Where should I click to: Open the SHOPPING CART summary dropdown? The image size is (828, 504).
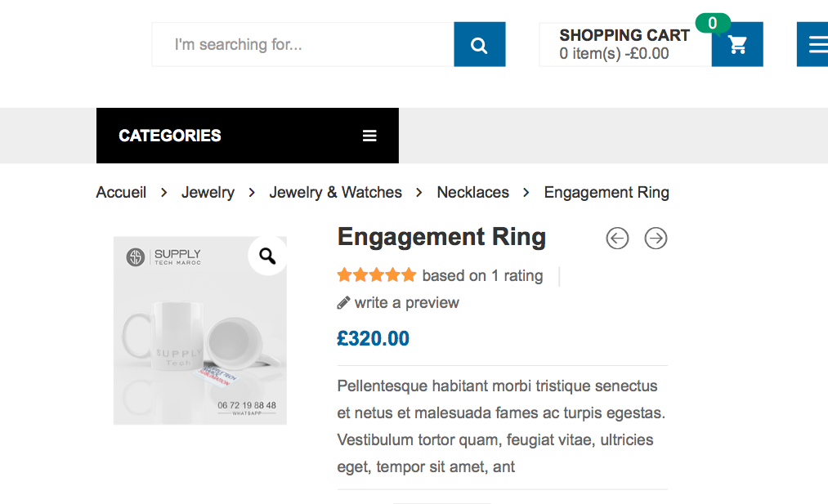tap(625, 44)
